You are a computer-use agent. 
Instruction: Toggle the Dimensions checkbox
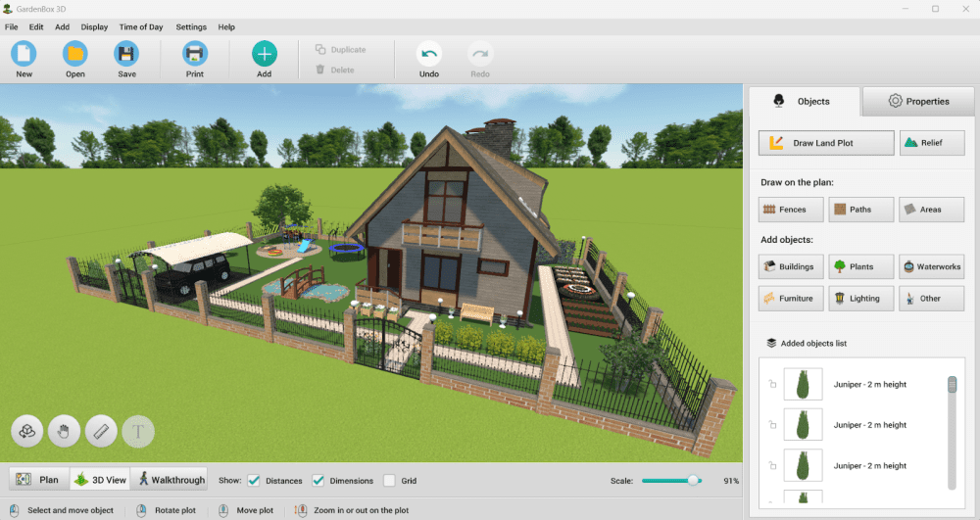point(318,480)
